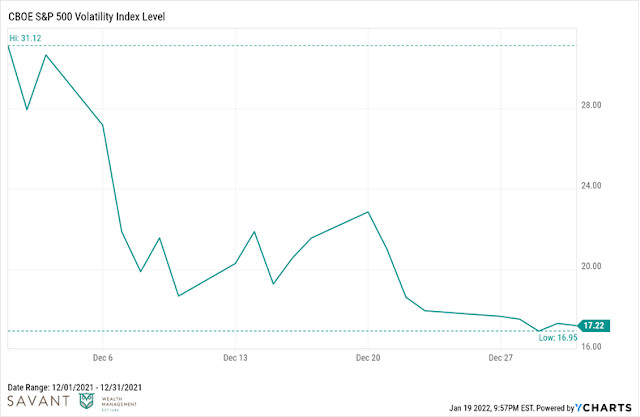Click the SAVANT brand text
Screen dimensions: 640x417
tap(39, 401)
